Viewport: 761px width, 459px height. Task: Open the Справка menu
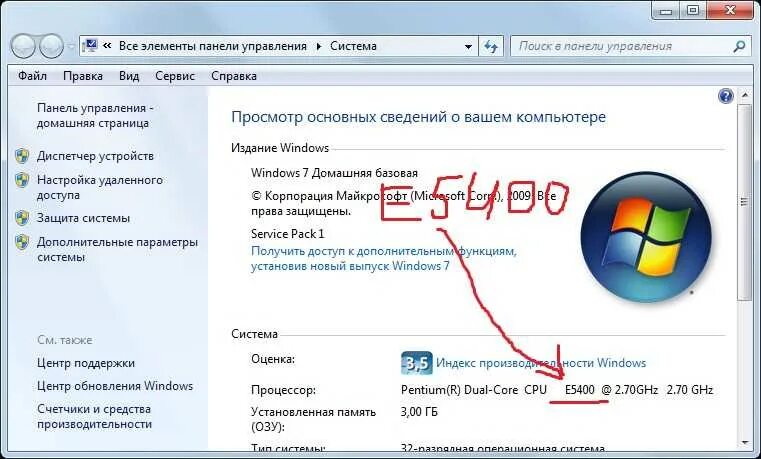(x=234, y=76)
